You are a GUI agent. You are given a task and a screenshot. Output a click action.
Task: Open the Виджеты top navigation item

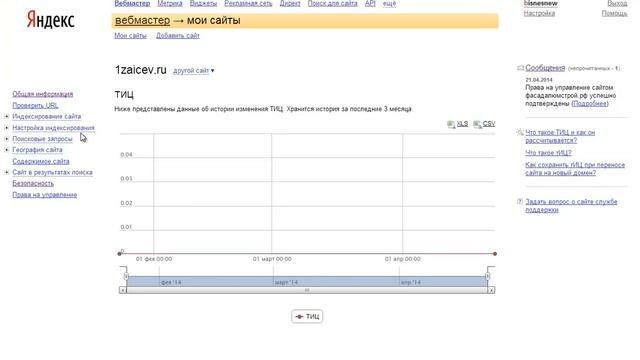pos(203,3)
